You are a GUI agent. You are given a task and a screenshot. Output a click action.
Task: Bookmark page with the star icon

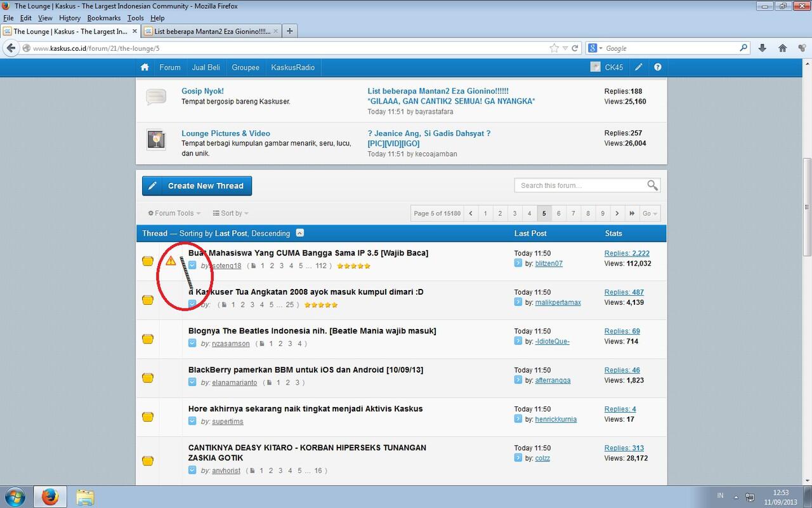[x=554, y=48]
